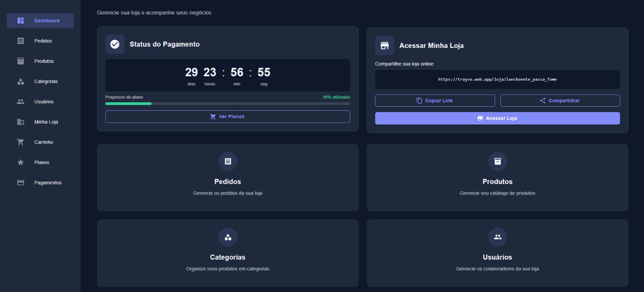644x292 pixels.
Task: Click the Compartilhar button
Action: 560,101
